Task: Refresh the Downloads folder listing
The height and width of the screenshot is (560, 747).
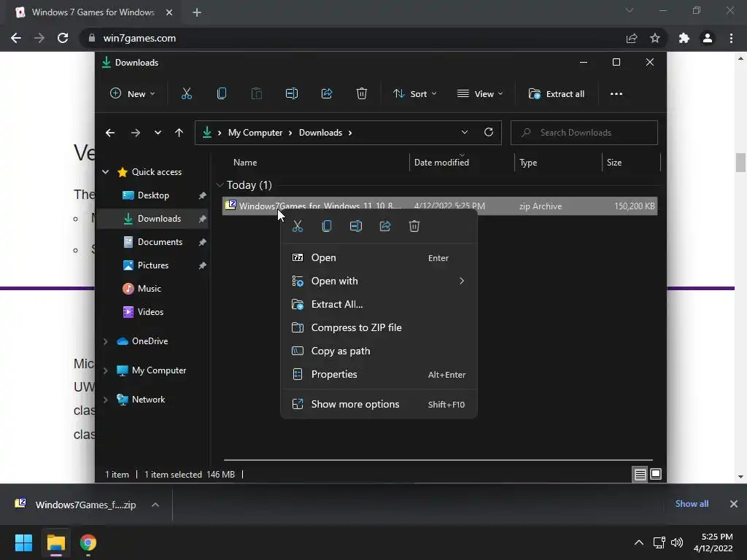Action: click(x=488, y=133)
